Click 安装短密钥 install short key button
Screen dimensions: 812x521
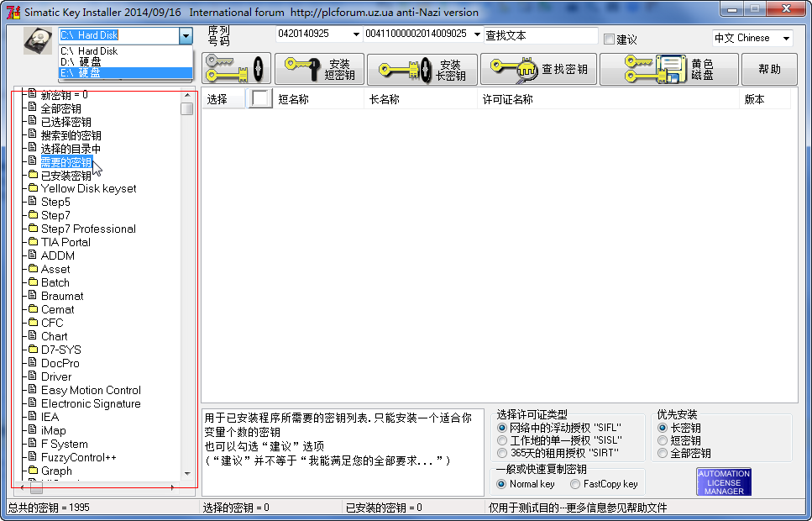coord(320,68)
